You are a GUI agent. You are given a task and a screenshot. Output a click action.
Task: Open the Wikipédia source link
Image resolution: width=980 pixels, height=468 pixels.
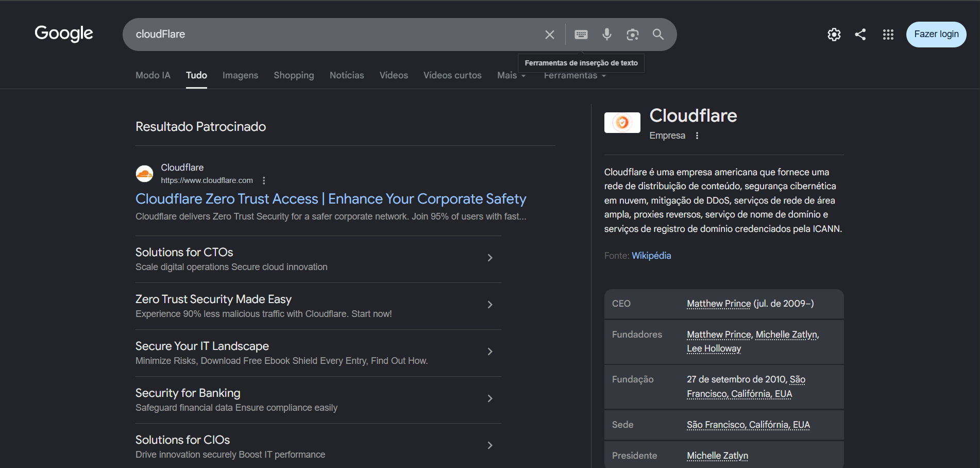coord(651,256)
